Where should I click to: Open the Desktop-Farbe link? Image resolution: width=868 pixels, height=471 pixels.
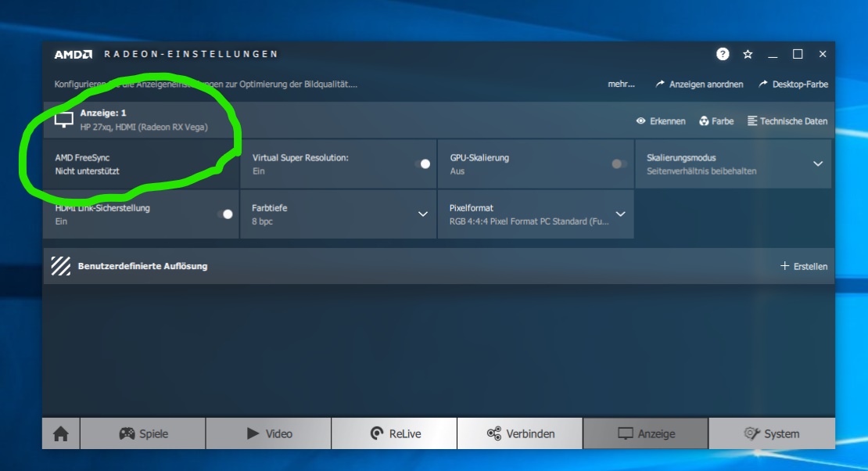click(x=800, y=84)
